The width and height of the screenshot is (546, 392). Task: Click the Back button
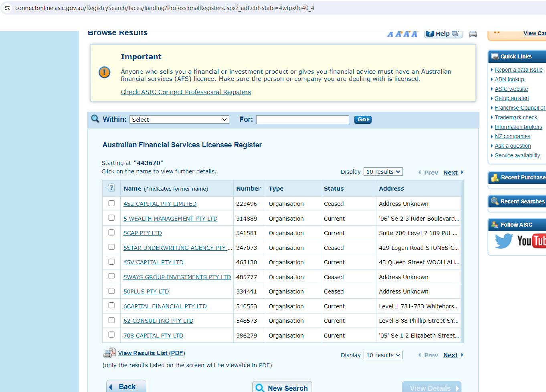tap(126, 386)
